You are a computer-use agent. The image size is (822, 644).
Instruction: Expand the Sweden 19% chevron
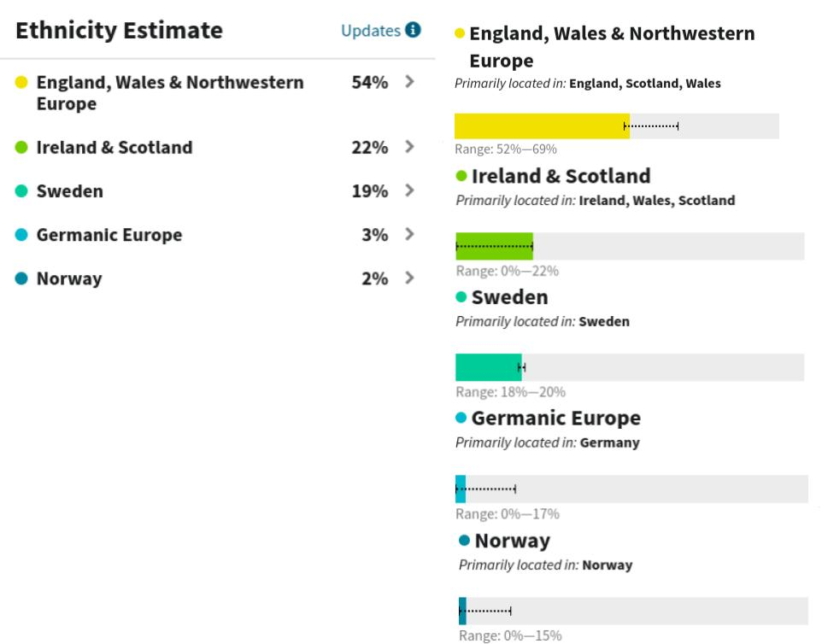(410, 190)
